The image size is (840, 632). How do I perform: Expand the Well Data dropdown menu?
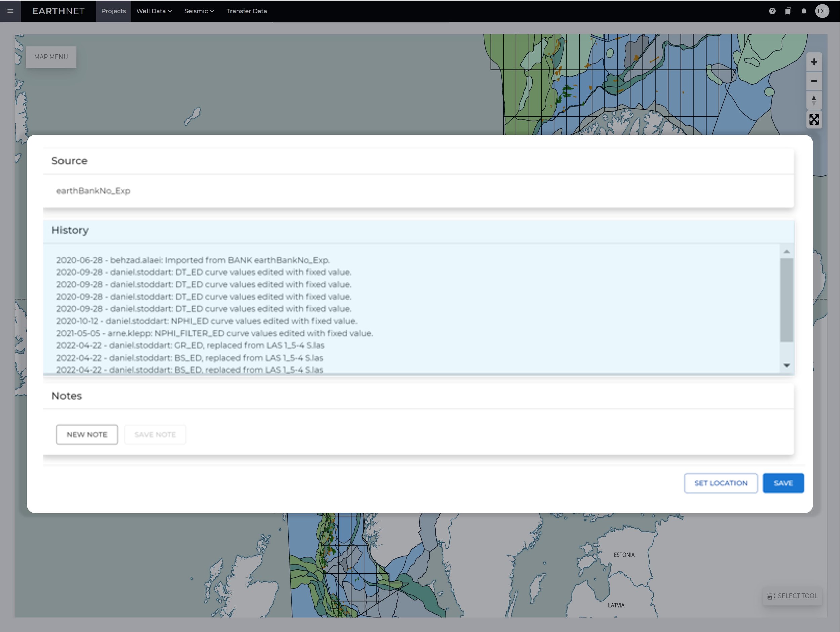[154, 11]
